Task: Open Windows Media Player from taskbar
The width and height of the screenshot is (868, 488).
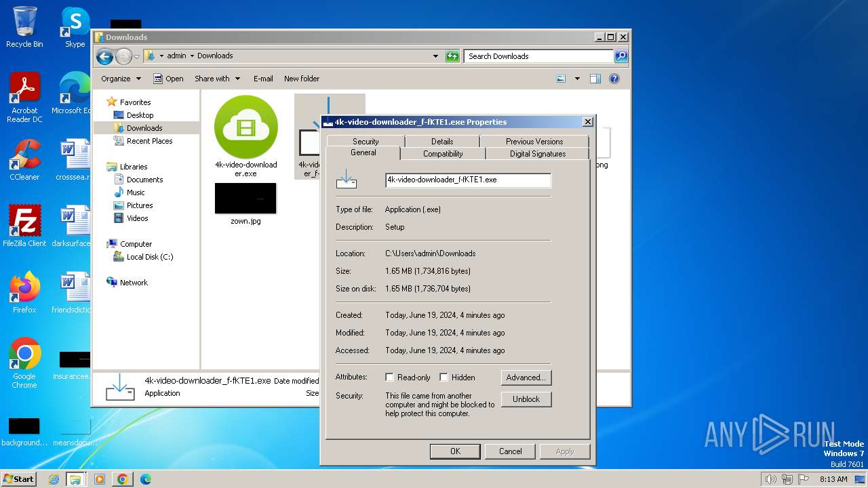Action: (100, 479)
